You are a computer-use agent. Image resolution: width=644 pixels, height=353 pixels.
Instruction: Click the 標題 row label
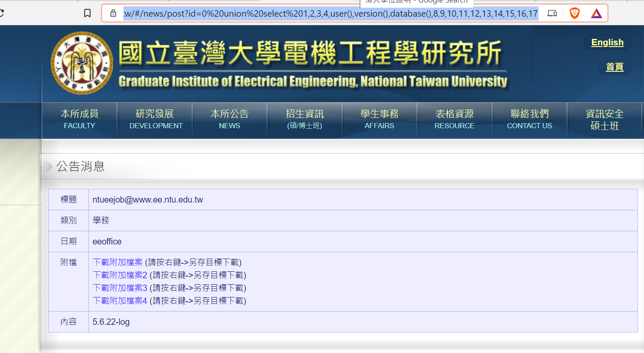pos(68,200)
